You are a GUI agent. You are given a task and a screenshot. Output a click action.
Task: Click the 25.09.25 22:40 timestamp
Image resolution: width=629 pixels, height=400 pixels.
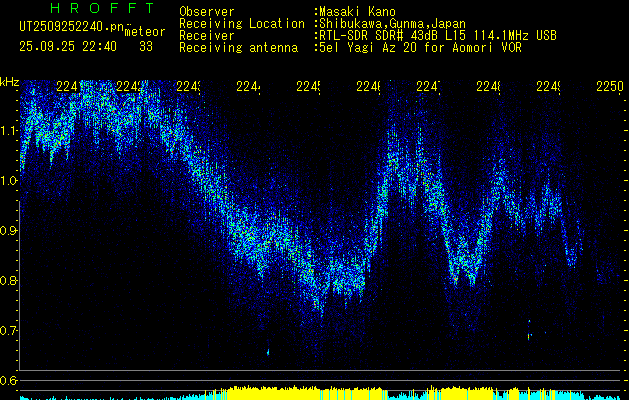click(x=67, y=46)
